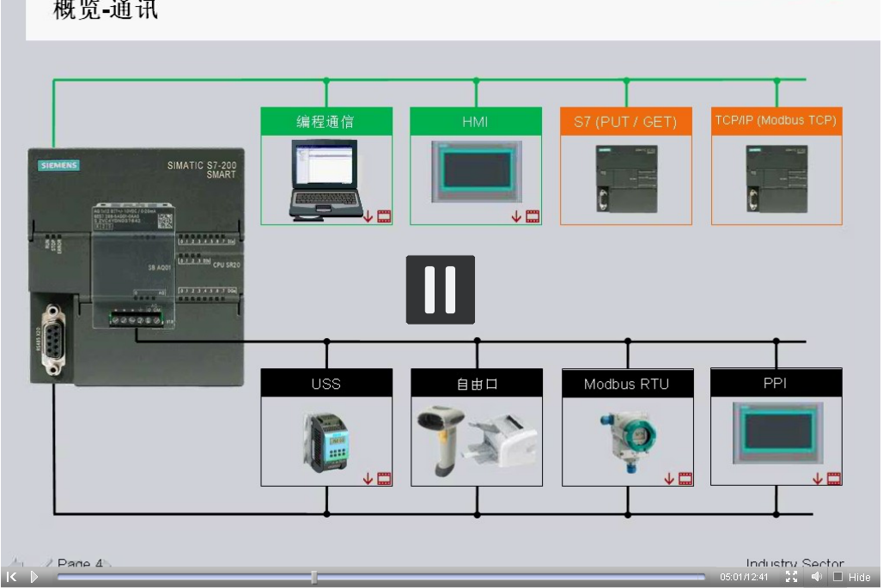Click film icon in 编程通信 box

click(384, 216)
